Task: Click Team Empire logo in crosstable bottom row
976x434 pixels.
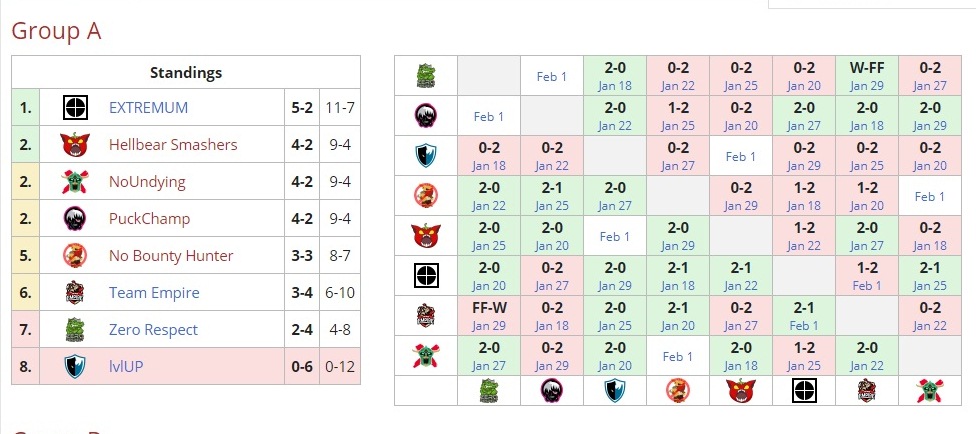Action: [x=866, y=391]
